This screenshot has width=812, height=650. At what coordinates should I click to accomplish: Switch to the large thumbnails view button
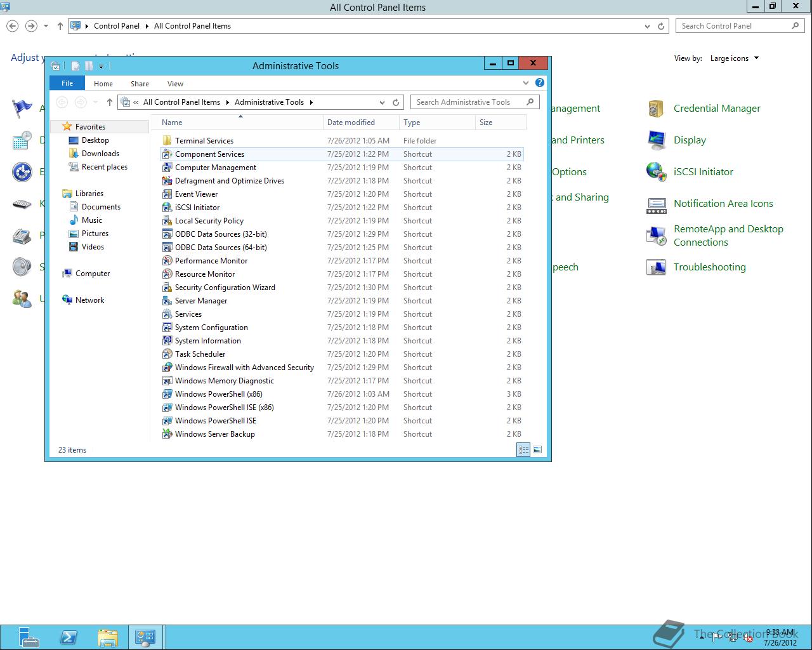point(537,449)
